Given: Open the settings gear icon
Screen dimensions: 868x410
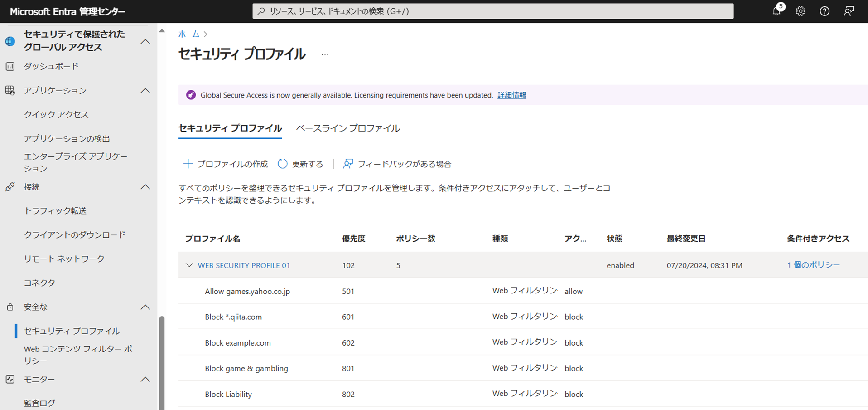Looking at the screenshot, I should coord(800,11).
